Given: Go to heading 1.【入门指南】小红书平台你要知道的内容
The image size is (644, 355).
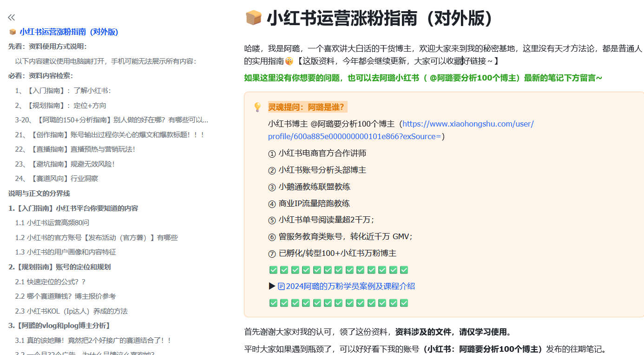Looking at the screenshot, I should (x=73, y=208).
